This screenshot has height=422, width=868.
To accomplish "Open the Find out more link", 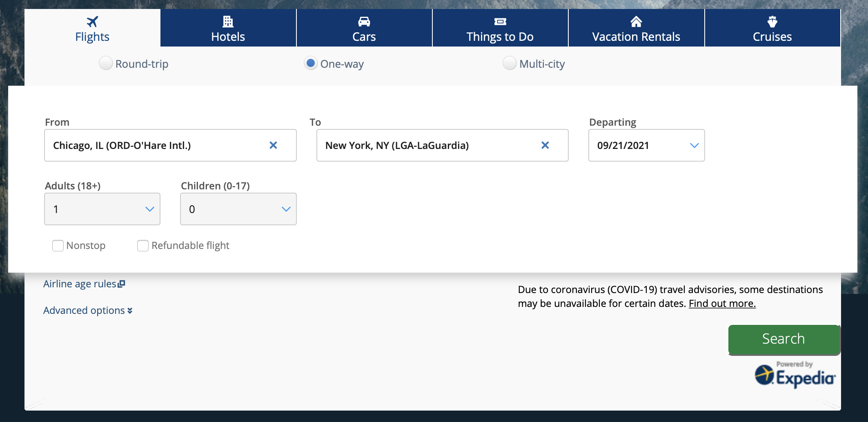I will [721, 303].
